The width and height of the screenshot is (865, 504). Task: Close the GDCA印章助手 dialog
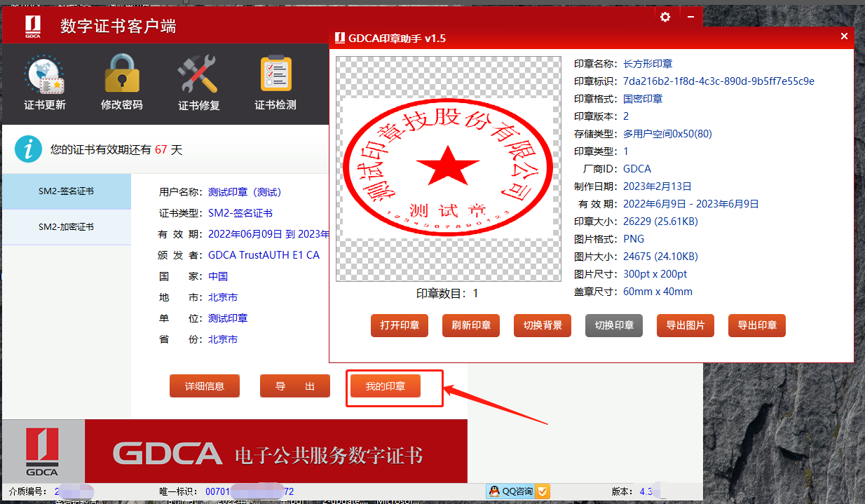pos(844,37)
